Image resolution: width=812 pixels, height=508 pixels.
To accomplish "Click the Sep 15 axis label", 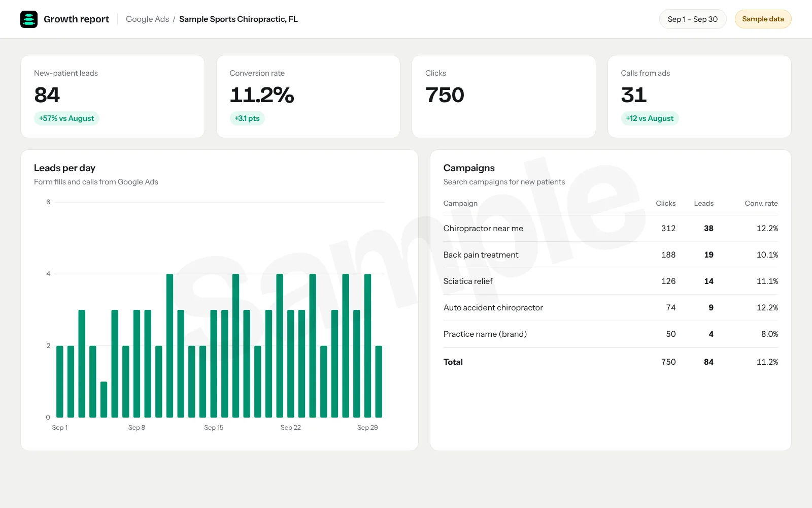I will click(x=214, y=428).
